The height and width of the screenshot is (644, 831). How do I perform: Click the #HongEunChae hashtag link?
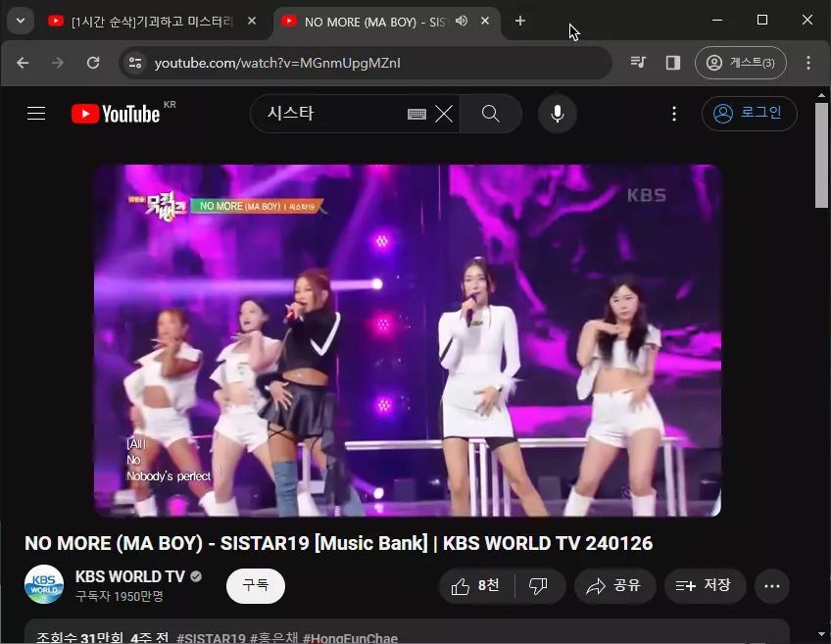pos(350,638)
